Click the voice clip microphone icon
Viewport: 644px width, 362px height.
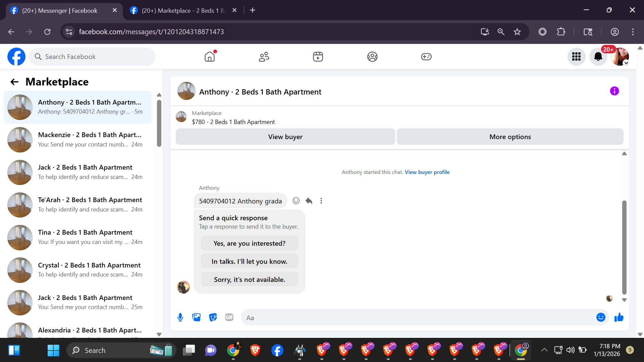180,317
